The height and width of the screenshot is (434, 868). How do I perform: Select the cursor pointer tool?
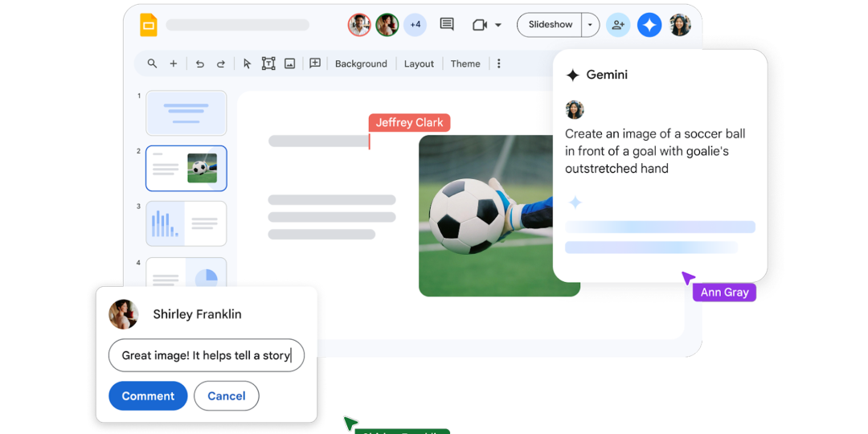(247, 63)
